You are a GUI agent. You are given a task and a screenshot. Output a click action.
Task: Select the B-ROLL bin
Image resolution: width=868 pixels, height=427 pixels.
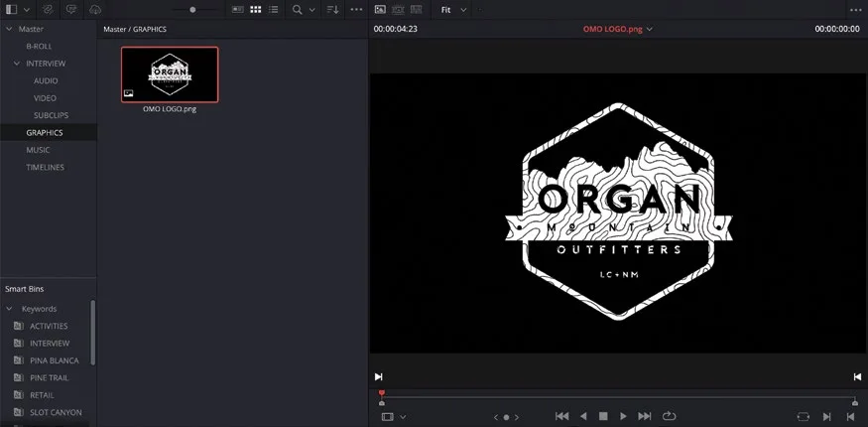[39, 47]
